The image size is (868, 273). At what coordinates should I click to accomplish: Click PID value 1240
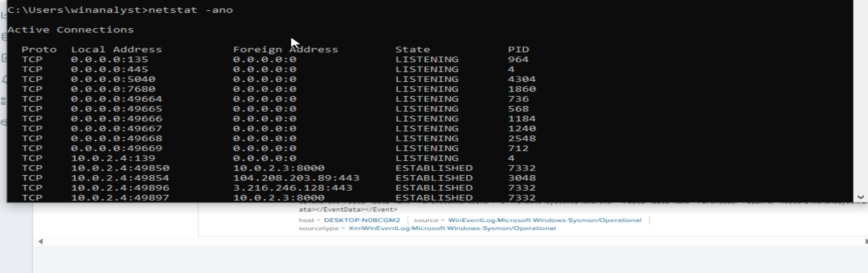click(x=522, y=128)
